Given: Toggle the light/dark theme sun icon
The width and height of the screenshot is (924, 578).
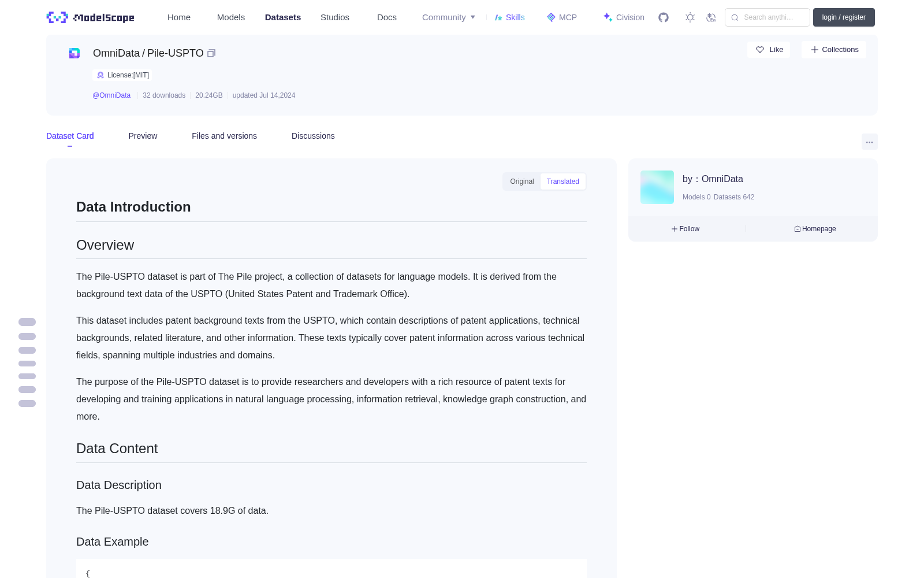Looking at the screenshot, I should [690, 17].
